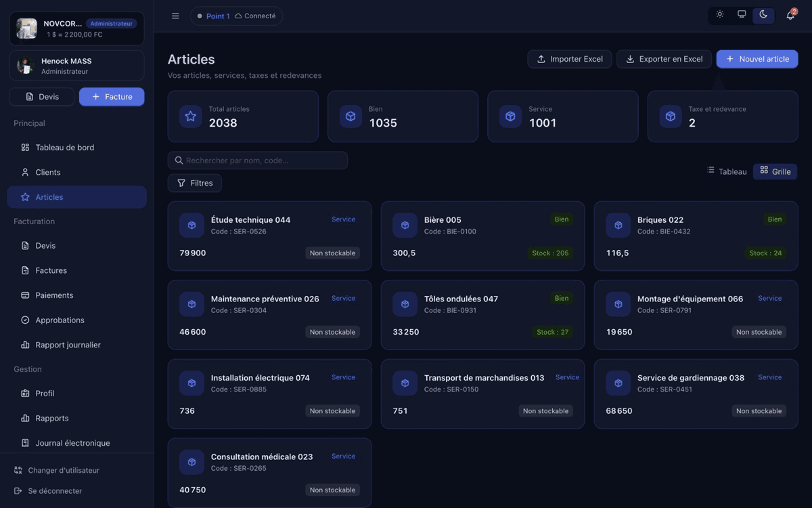Click the Point 1 connection selector
812x508 pixels.
237,16
